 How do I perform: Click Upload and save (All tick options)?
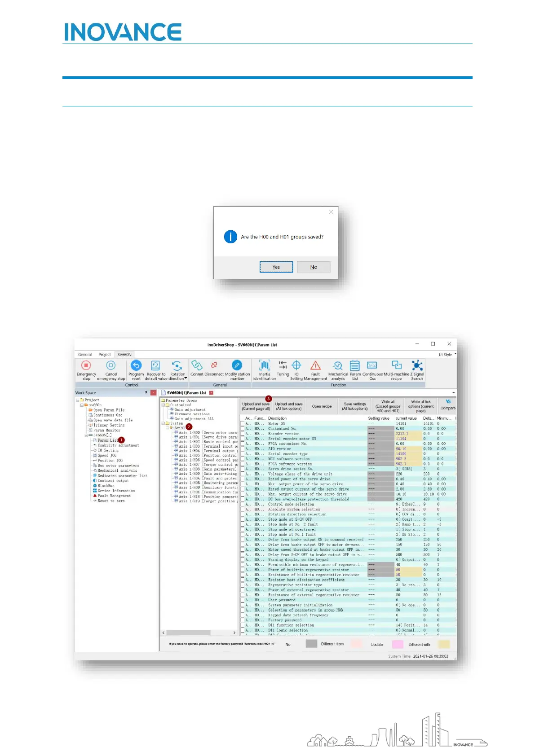pos(289,406)
